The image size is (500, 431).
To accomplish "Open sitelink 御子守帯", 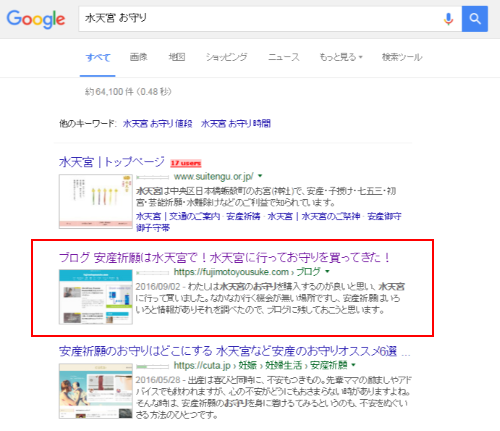I will (153, 228).
